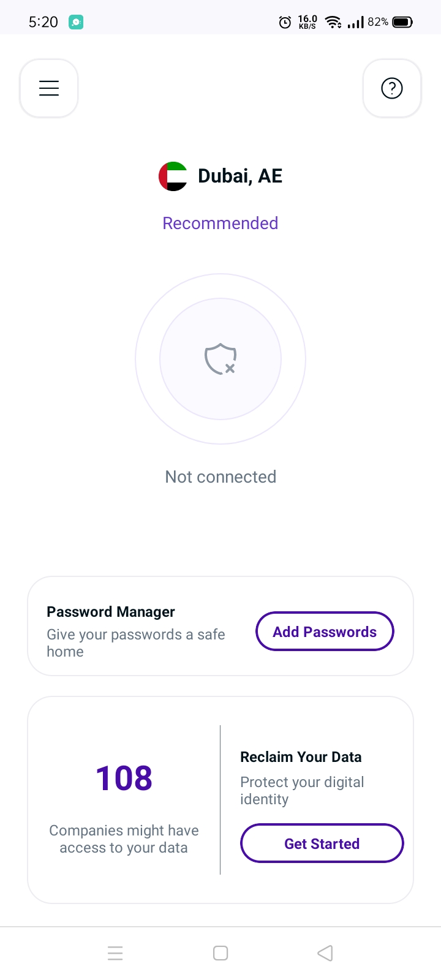This screenshot has height=980, width=441.
Task: Toggle the VPN connection via the shield button
Action: pos(220,359)
